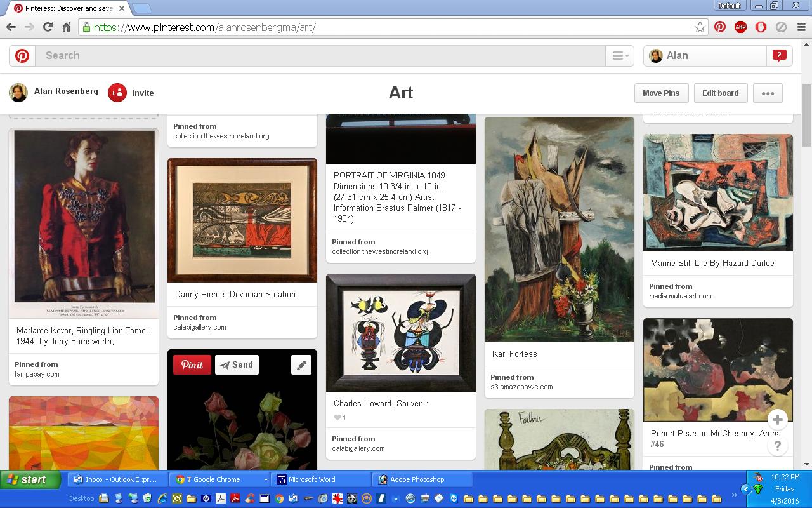Click the question mark help button
Image resolution: width=812 pixels, height=508 pixels.
point(778,445)
